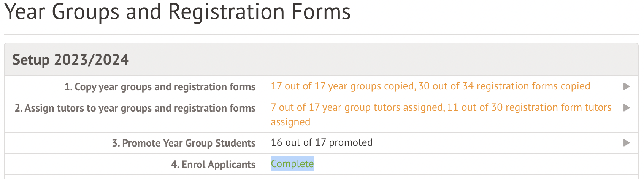Expand the copy year groups step arrow
Viewport: 644px width, 179px height.
(627, 87)
